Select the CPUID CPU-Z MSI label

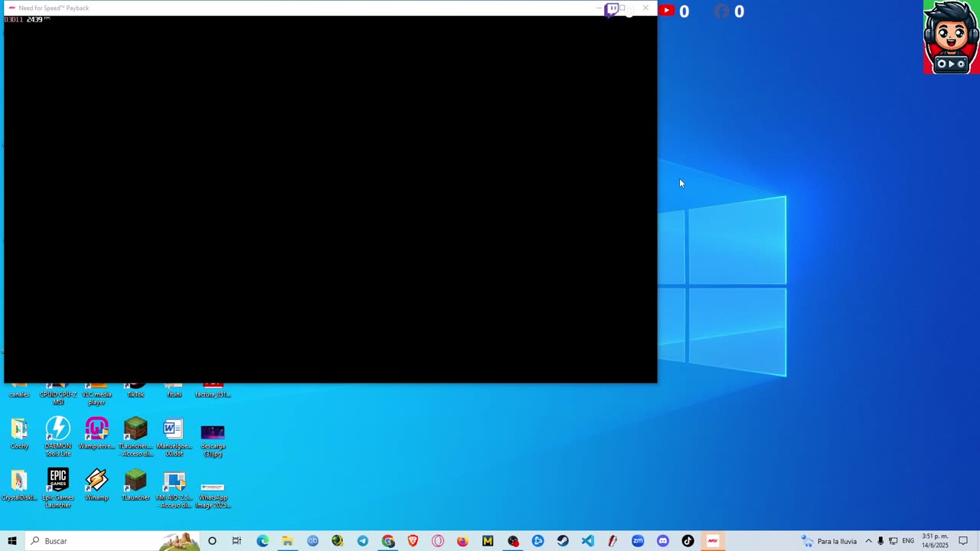point(58,398)
